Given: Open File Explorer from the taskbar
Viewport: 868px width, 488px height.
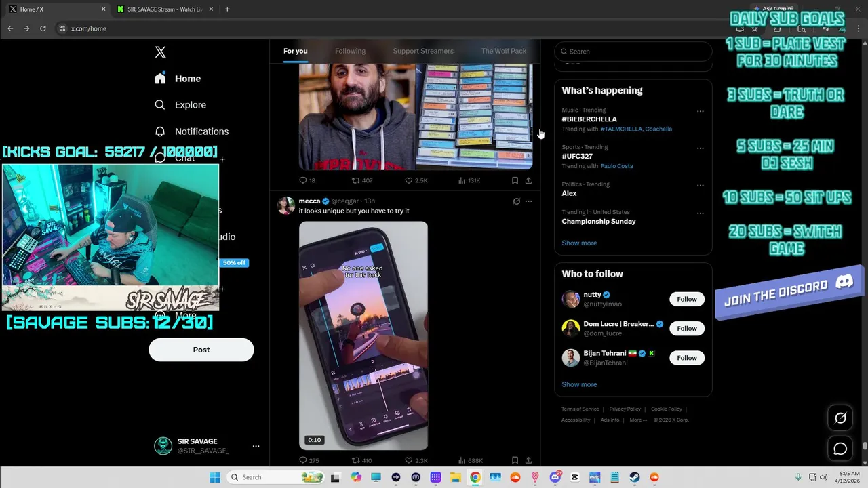Looking at the screenshot, I should (x=456, y=477).
